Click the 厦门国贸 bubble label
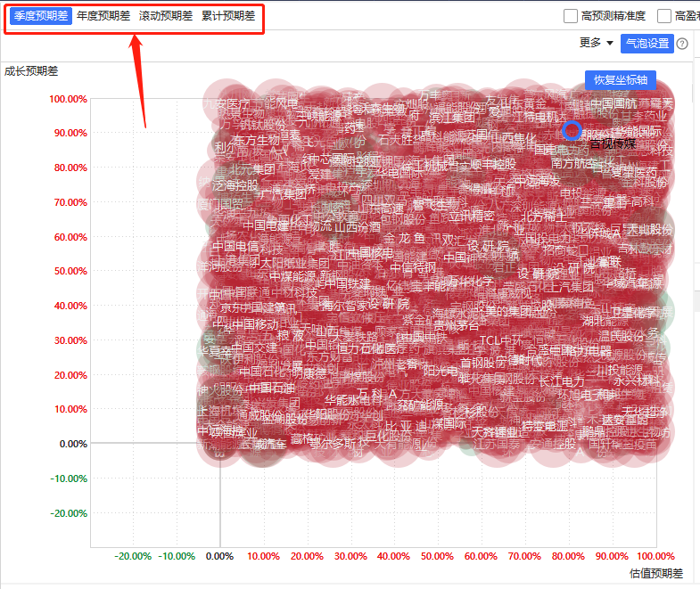 pos(220,204)
